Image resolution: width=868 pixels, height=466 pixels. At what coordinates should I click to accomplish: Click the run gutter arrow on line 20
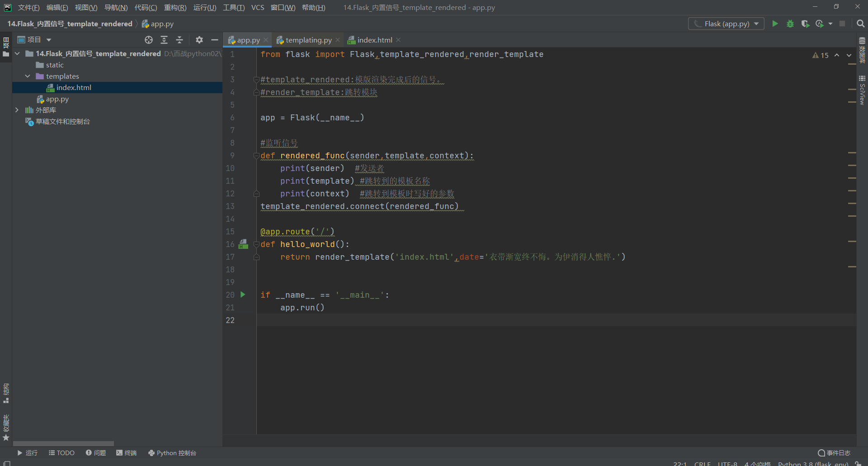[x=243, y=295]
